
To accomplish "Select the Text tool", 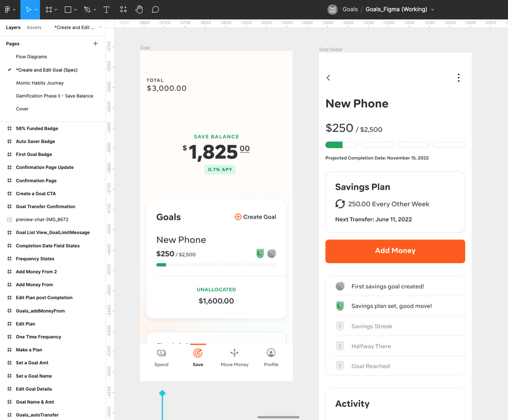I will [106, 10].
